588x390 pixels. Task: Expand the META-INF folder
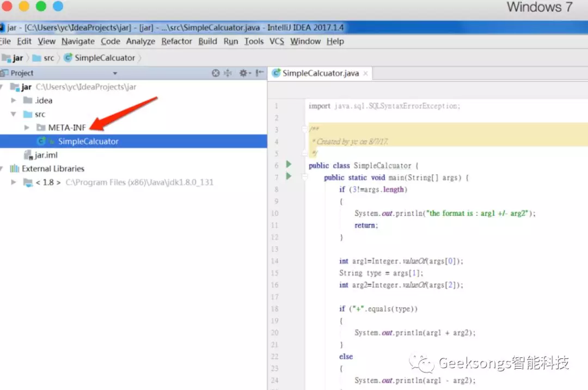[27, 128]
